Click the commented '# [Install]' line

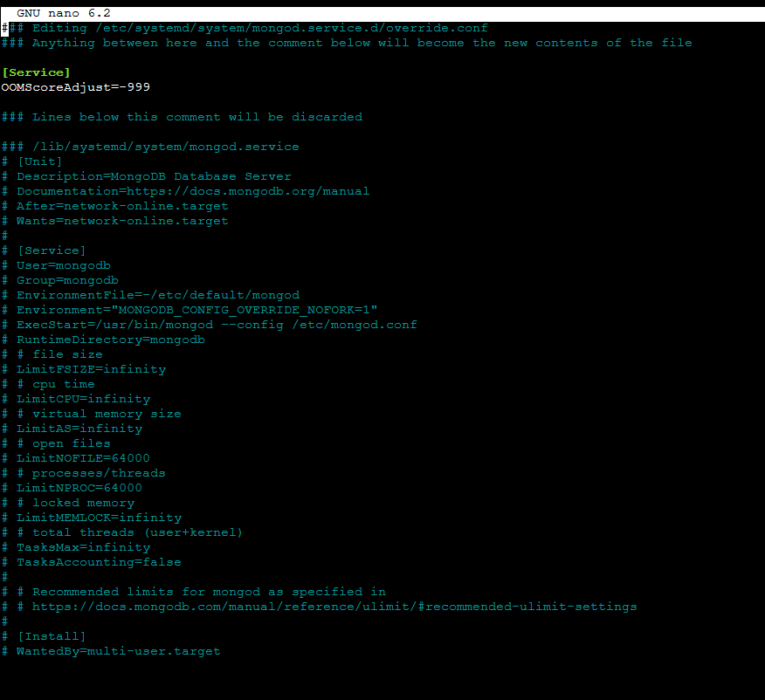click(x=44, y=636)
